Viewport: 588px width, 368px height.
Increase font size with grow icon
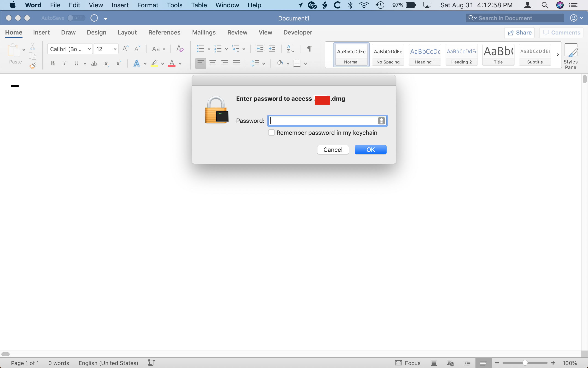(x=125, y=49)
